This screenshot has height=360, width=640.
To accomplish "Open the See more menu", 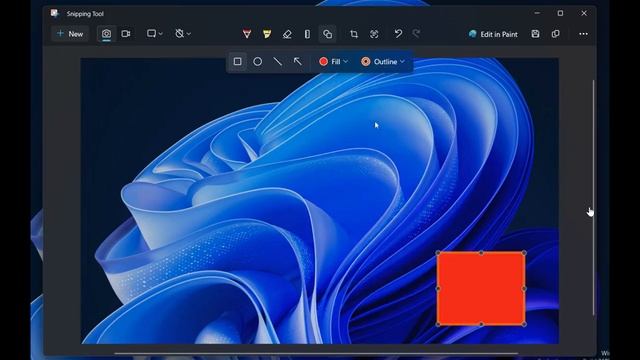I will [583, 34].
